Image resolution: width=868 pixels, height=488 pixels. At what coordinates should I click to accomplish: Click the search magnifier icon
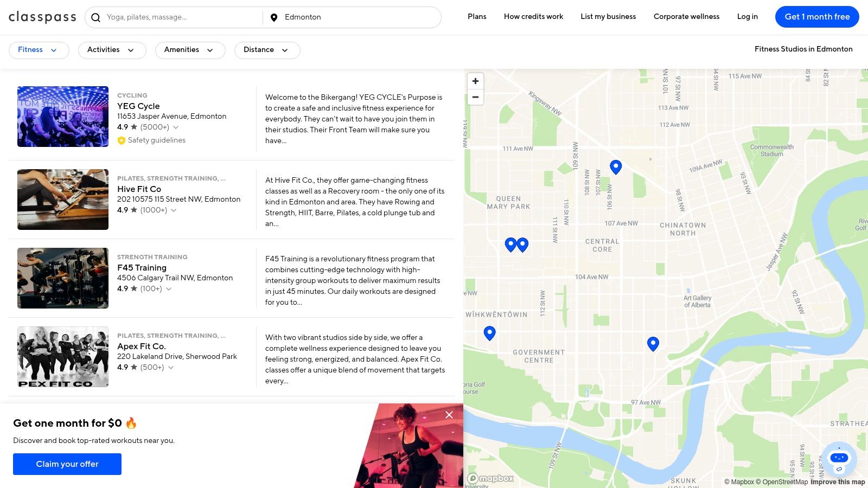pos(96,17)
